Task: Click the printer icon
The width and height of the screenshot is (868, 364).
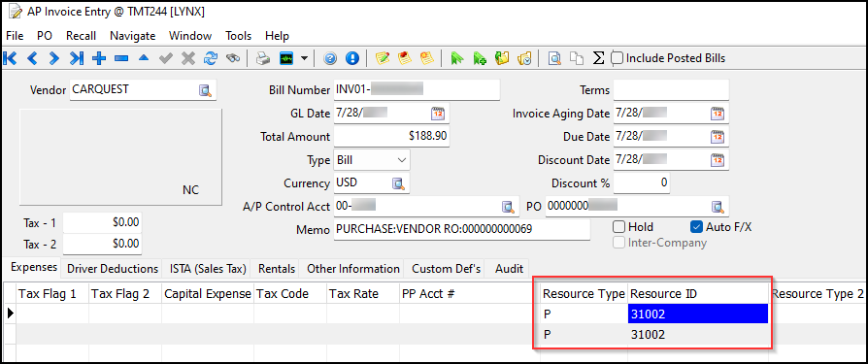Action: click(262, 58)
